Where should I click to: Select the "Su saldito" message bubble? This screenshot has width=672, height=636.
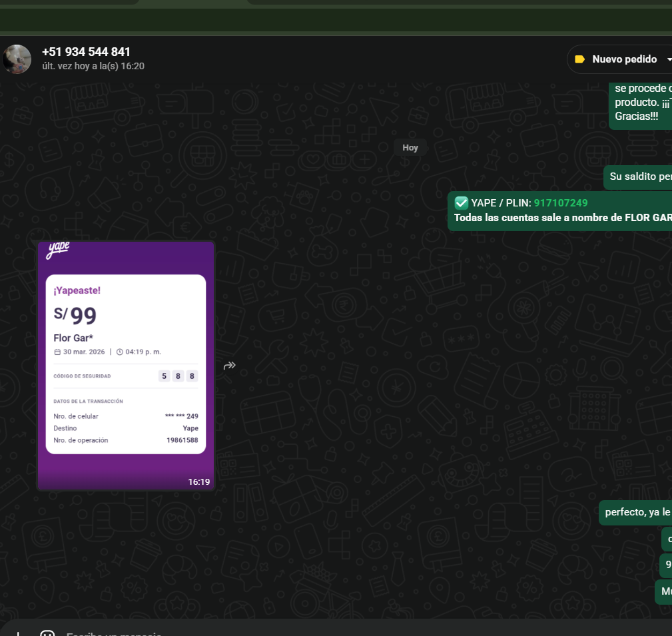click(639, 177)
